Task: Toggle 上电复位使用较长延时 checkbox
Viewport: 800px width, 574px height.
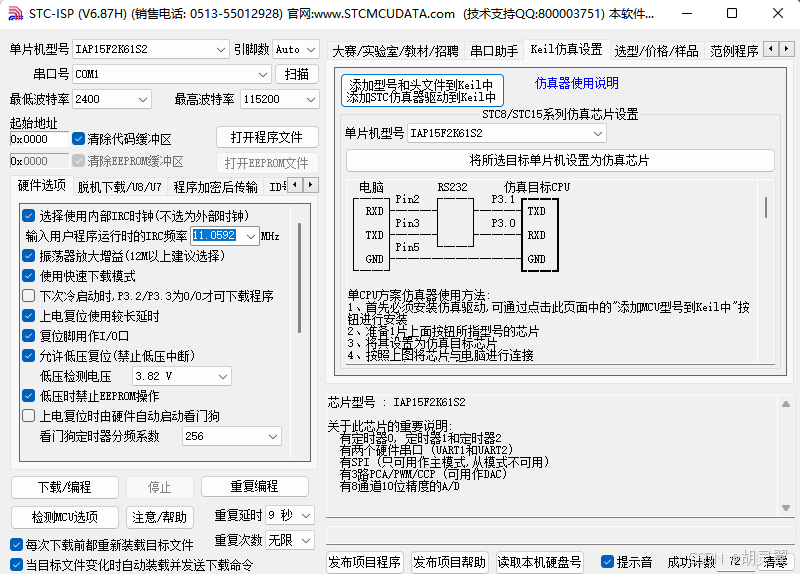Action: click(29, 316)
